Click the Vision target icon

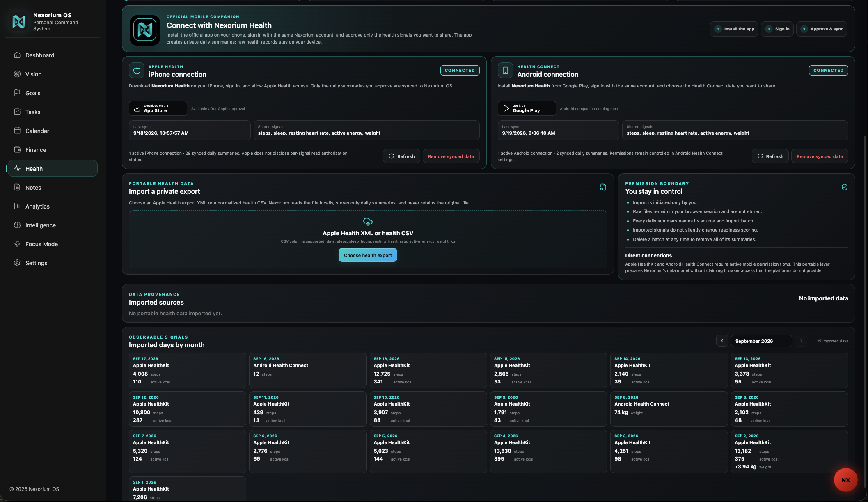pos(17,74)
